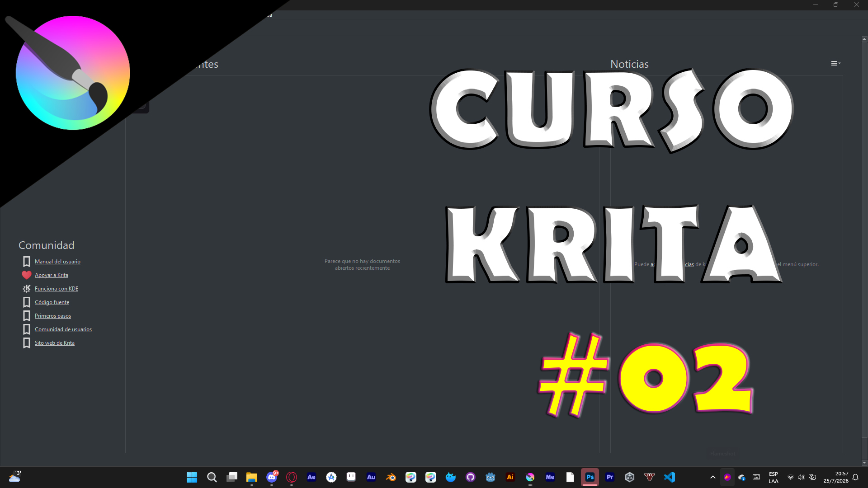The height and width of the screenshot is (488, 868).
Task: Show hidden system tray icons
Action: [x=713, y=477]
